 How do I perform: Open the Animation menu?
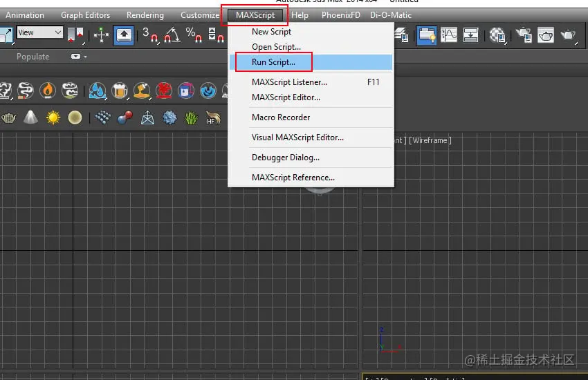pos(25,15)
